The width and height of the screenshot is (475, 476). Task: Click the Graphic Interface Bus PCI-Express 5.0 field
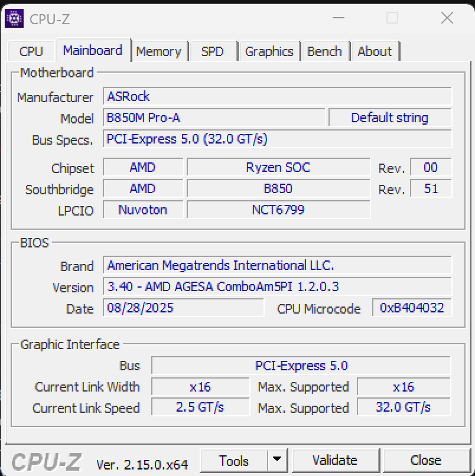pos(301,366)
